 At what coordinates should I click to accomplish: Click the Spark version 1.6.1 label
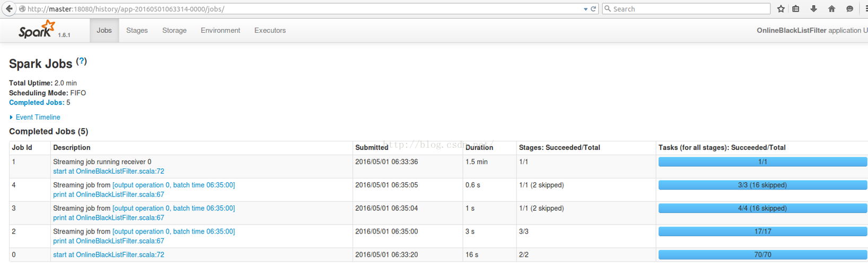64,35
